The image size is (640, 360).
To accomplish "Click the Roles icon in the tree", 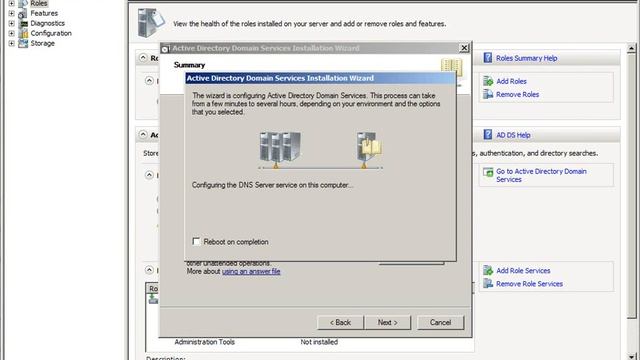I will pyautogui.click(x=23, y=4).
